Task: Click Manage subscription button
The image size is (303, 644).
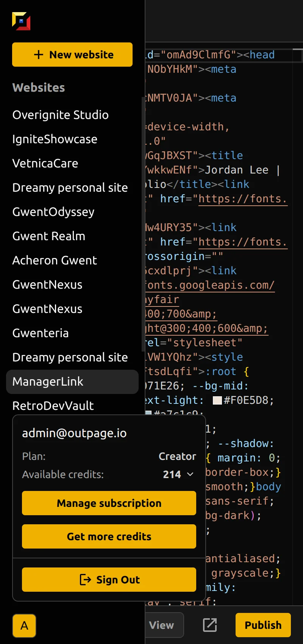Action: click(x=109, y=503)
